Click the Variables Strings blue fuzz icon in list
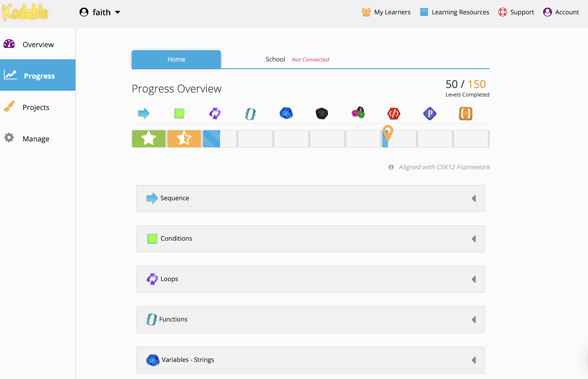The height and width of the screenshot is (379, 588). tap(153, 360)
